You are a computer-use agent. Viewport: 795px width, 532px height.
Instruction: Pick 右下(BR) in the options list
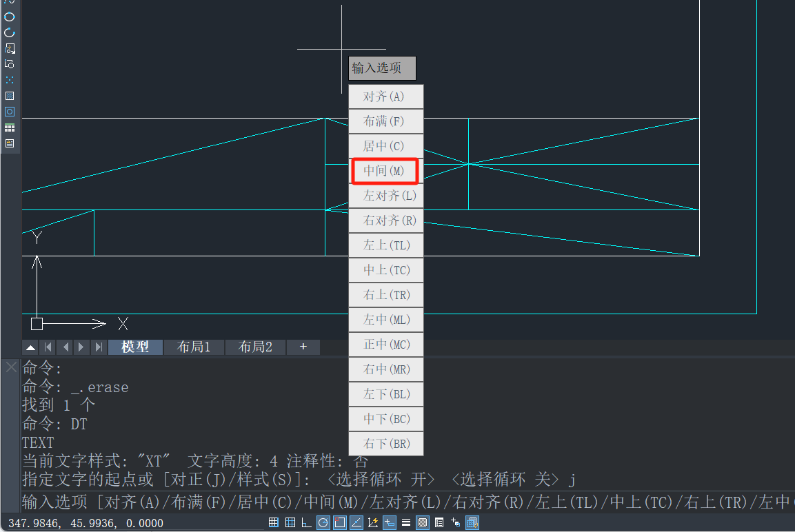[385, 444]
